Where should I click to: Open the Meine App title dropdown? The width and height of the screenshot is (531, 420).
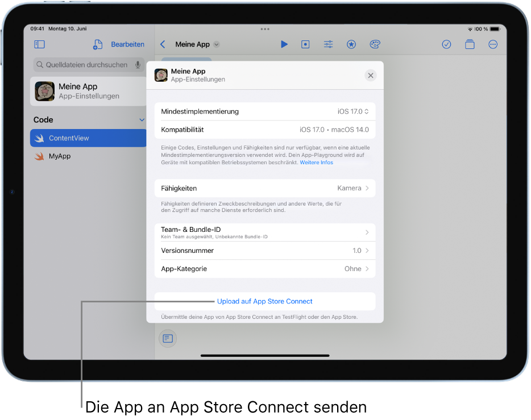click(217, 44)
